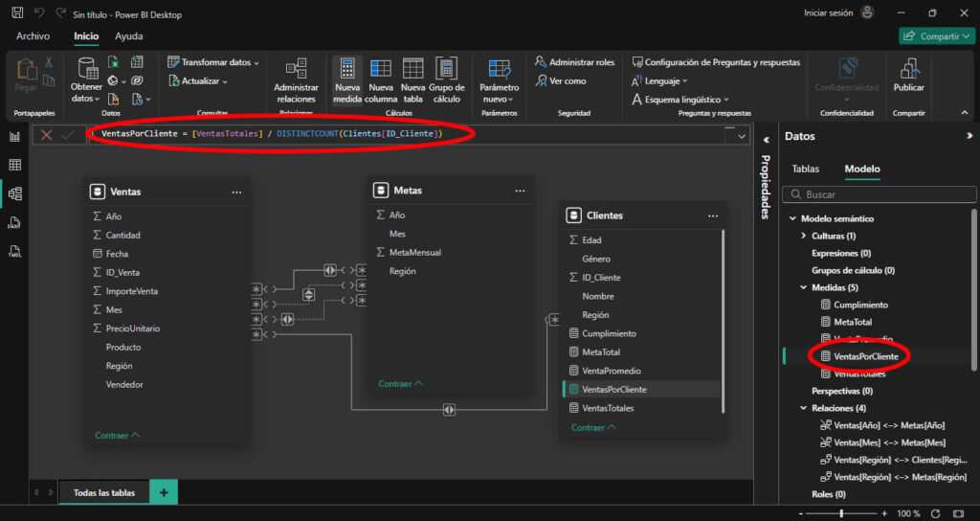Click the Compartir button
Screen dimensions: 980x521
click(x=936, y=36)
